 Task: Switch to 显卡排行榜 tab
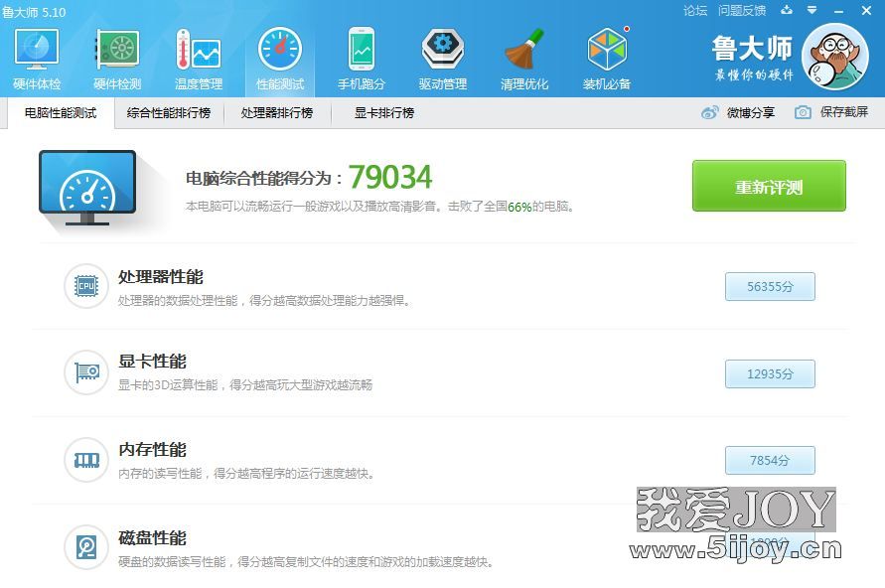point(384,113)
